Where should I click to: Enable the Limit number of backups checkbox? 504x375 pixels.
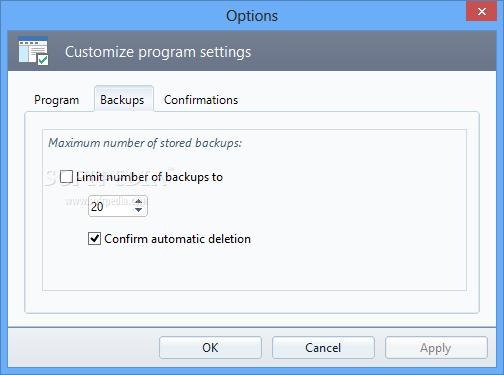pos(66,177)
